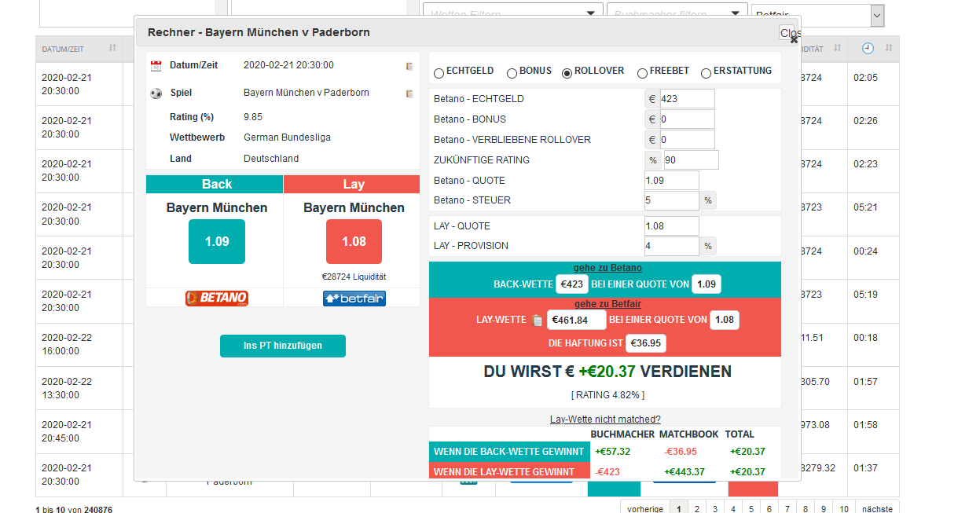
Task: Sort the liquidity column via its arrows
Action: (837, 49)
